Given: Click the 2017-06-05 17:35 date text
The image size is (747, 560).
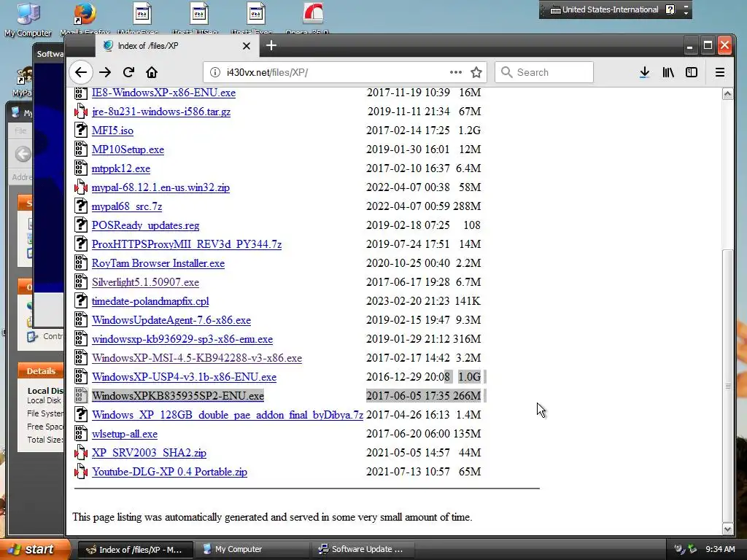Looking at the screenshot, I should point(408,396).
